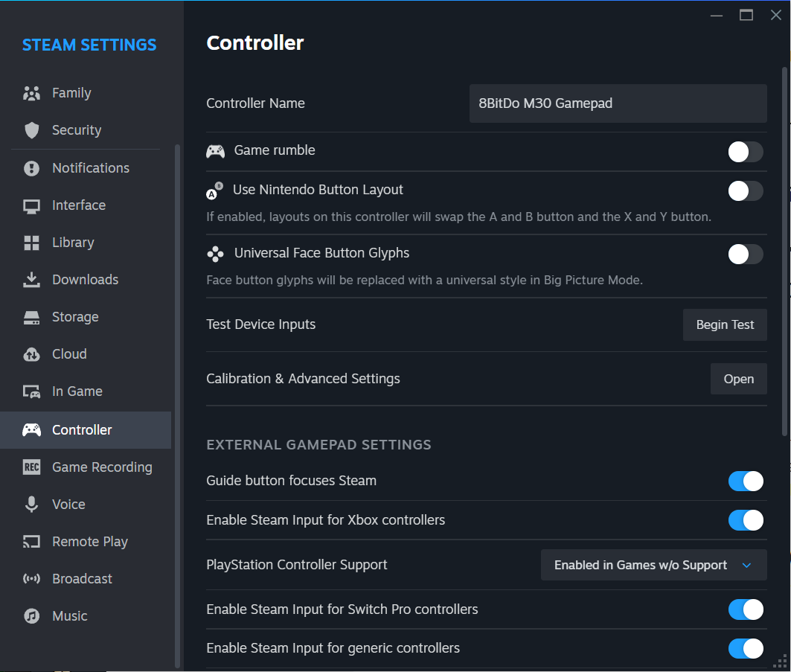Switch to the Library settings page

[x=86, y=243]
